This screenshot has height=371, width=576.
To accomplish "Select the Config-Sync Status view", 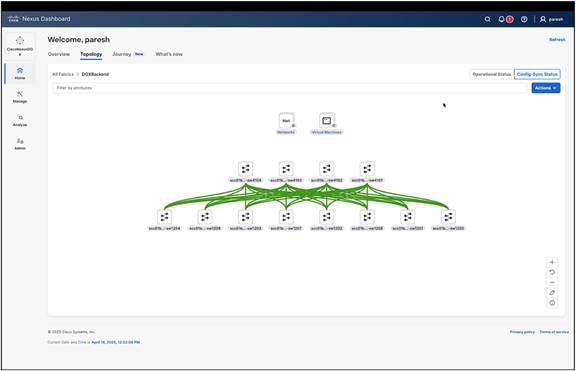I will point(537,74).
